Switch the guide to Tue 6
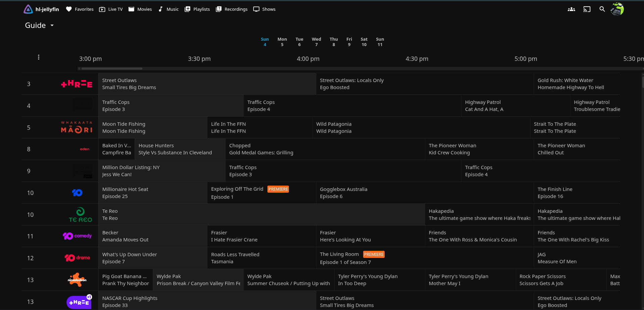 (x=299, y=42)
